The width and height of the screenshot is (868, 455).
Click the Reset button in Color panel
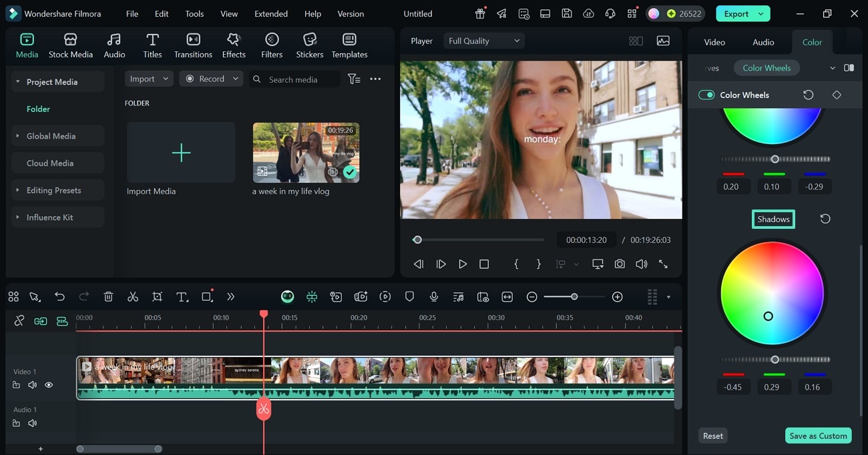point(712,436)
